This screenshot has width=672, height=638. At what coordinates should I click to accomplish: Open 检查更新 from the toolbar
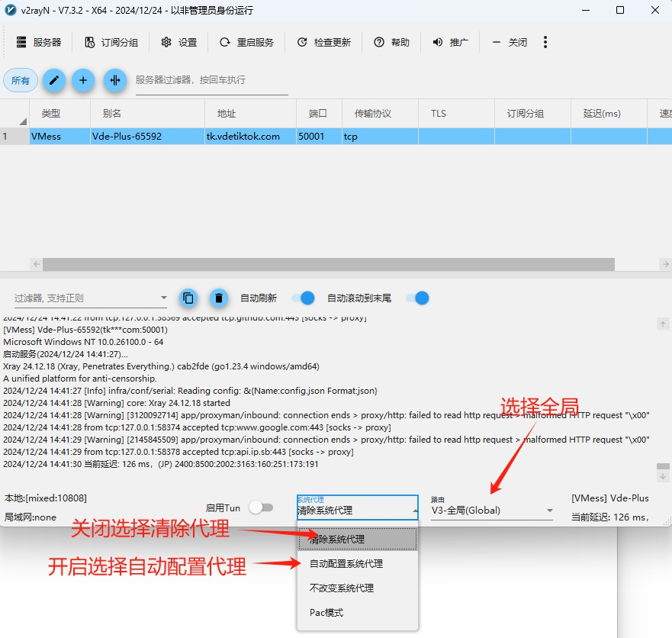(x=323, y=43)
